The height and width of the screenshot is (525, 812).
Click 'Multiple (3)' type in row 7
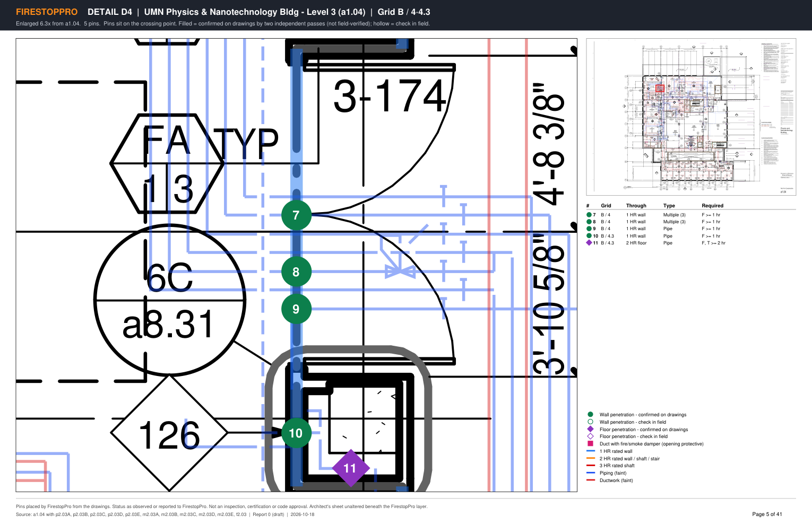pos(675,215)
